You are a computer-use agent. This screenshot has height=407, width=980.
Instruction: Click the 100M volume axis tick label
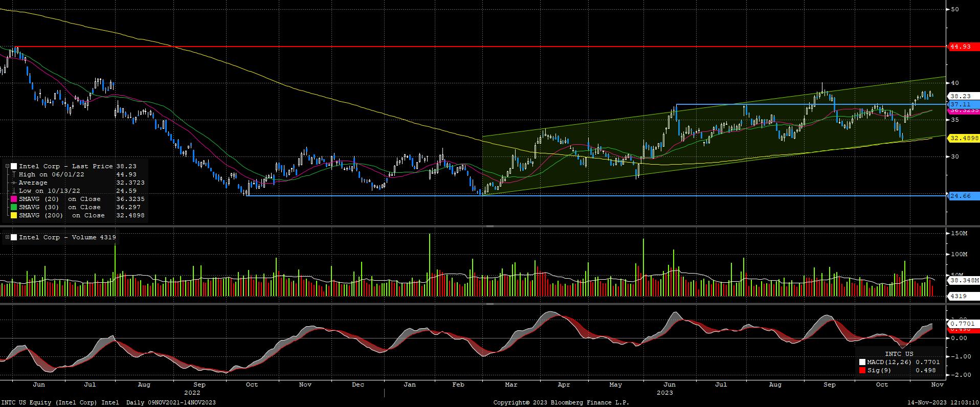pyautogui.click(x=959, y=254)
